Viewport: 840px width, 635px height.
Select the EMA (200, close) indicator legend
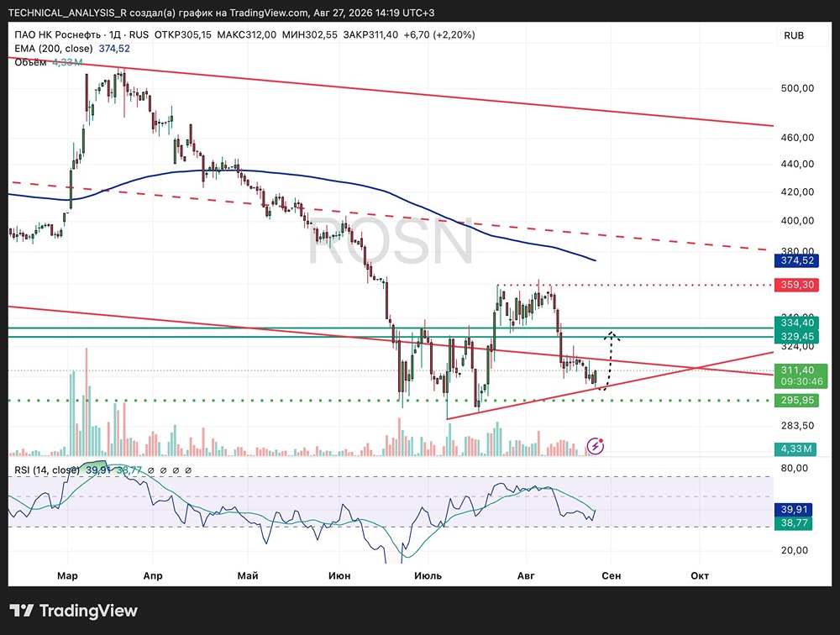click(x=54, y=49)
